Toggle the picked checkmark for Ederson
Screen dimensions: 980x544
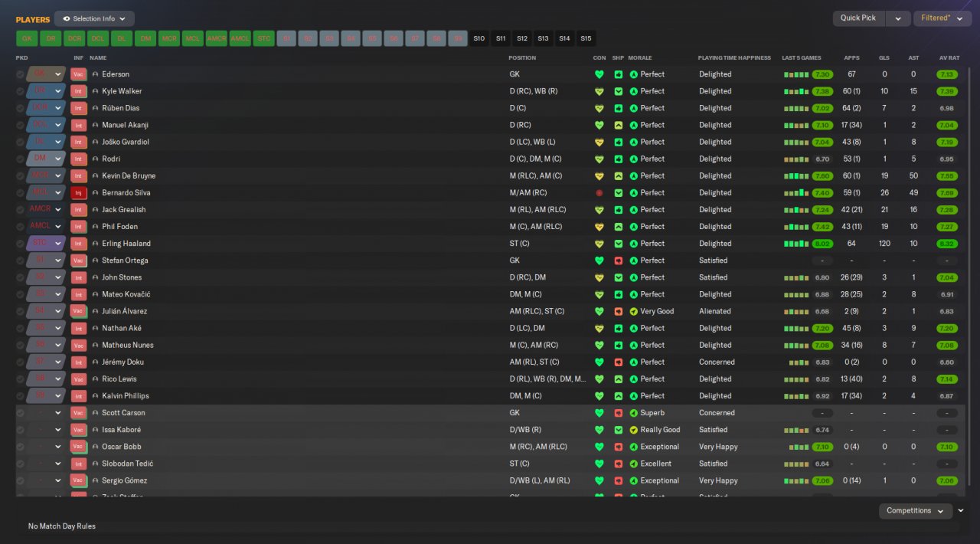(20, 74)
